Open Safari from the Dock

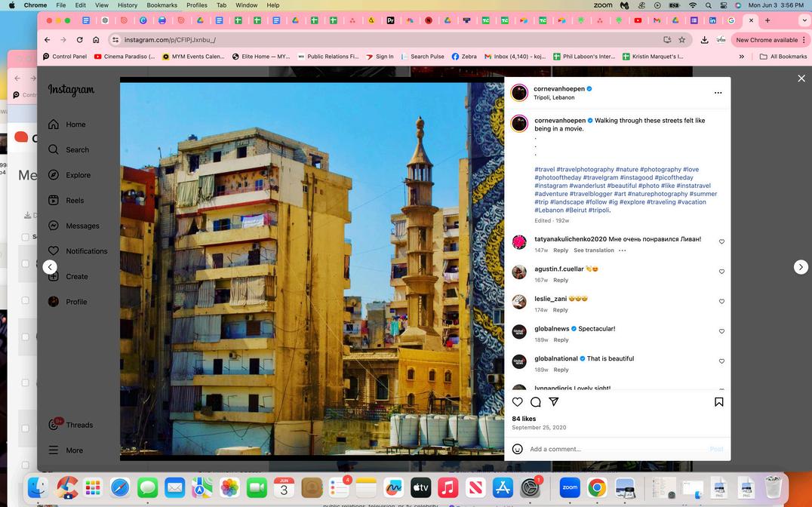click(x=120, y=487)
